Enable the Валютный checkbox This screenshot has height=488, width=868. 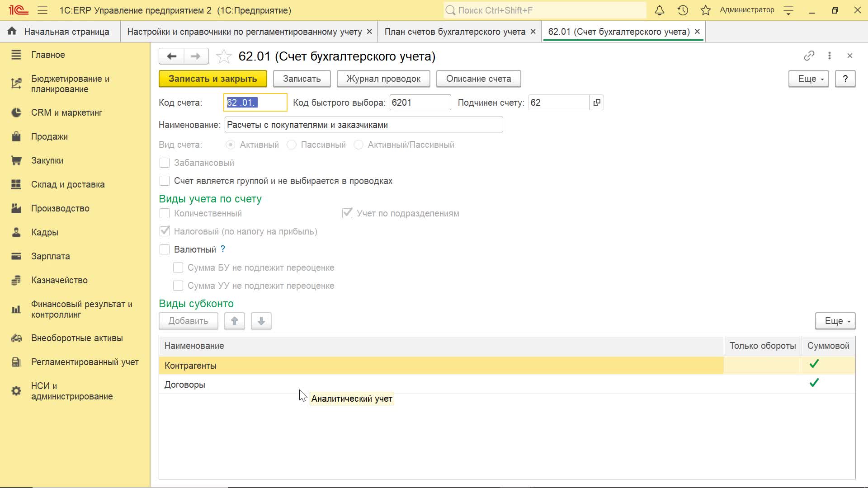165,249
